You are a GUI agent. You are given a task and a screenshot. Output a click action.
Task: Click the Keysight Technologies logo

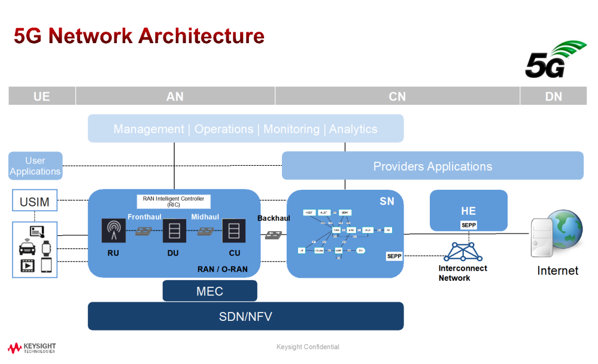[x=32, y=348]
